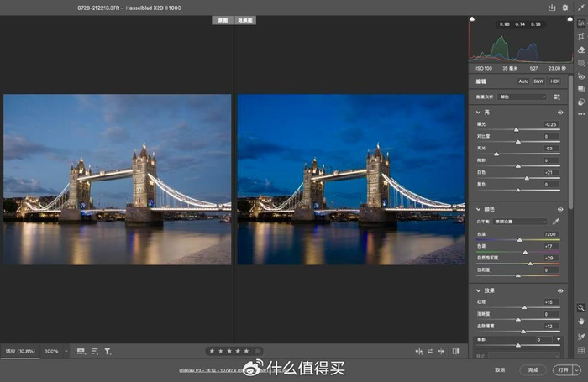Toggle visibility of the Color panel
The height and width of the screenshot is (382, 588).
pyautogui.click(x=560, y=209)
